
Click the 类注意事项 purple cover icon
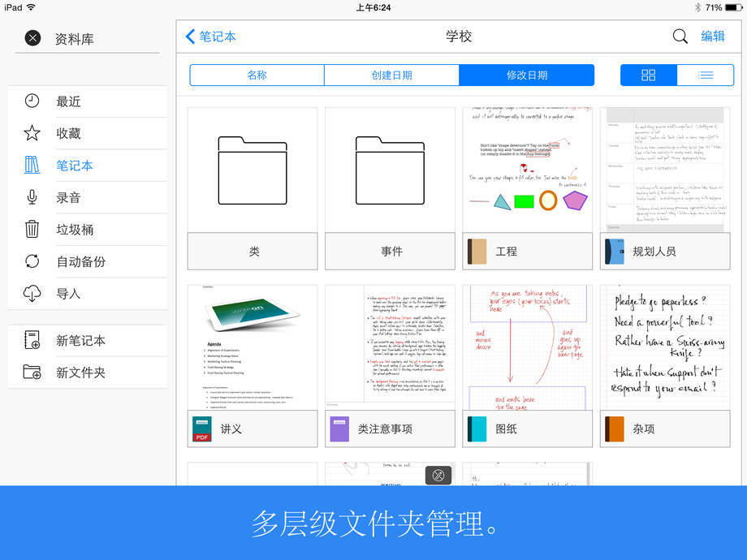pos(339,429)
